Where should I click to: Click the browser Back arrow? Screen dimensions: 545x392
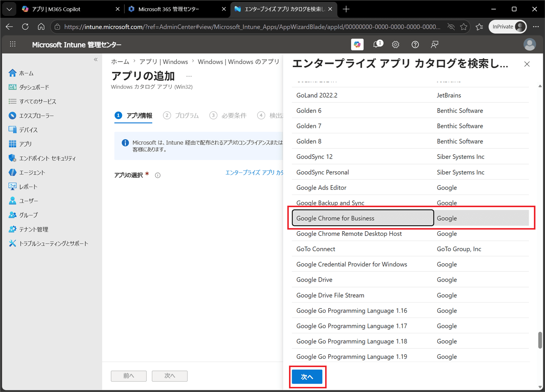coord(9,26)
